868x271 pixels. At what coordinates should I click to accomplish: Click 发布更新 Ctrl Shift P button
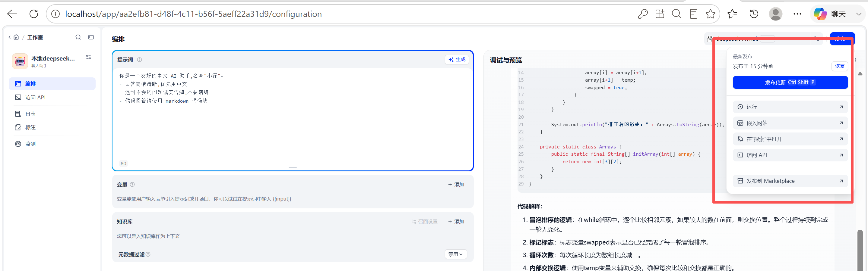tap(790, 83)
